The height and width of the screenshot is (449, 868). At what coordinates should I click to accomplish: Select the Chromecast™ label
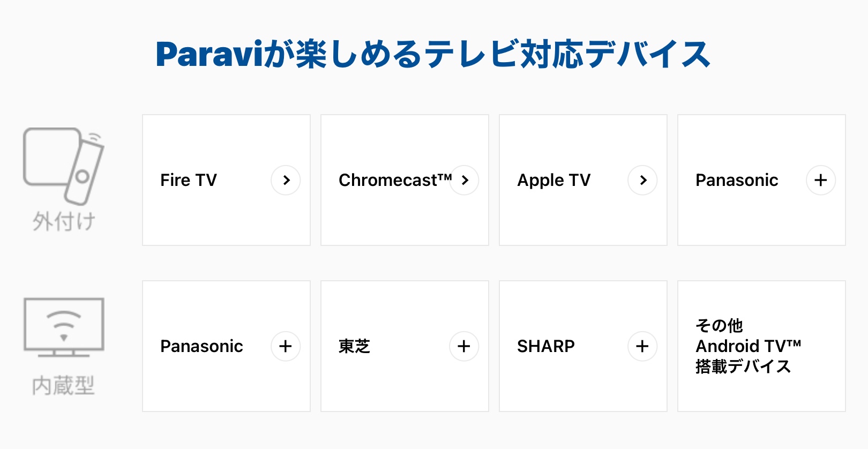(395, 180)
